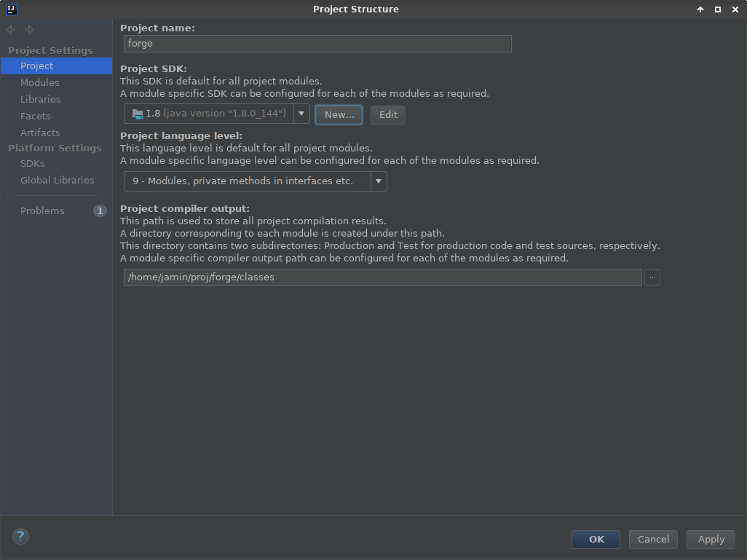Image resolution: width=747 pixels, height=560 pixels.
Task: Open the Modules settings section
Action: click(40, 83)
